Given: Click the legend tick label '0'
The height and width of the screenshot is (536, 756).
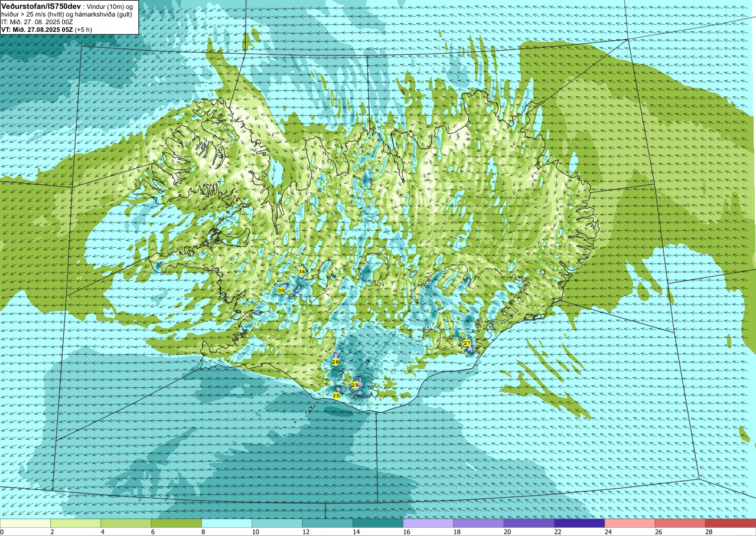Looking at the screenshot, I should click(2, 532).
